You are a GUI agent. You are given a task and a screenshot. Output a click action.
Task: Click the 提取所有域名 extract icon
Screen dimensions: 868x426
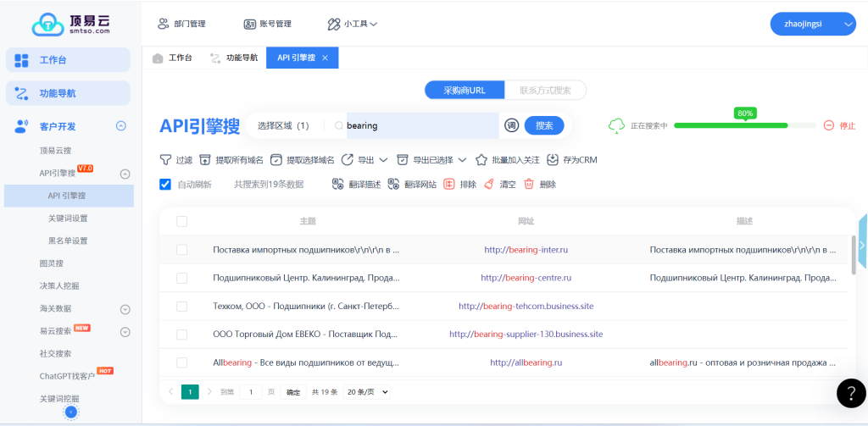tap(205, 160)
